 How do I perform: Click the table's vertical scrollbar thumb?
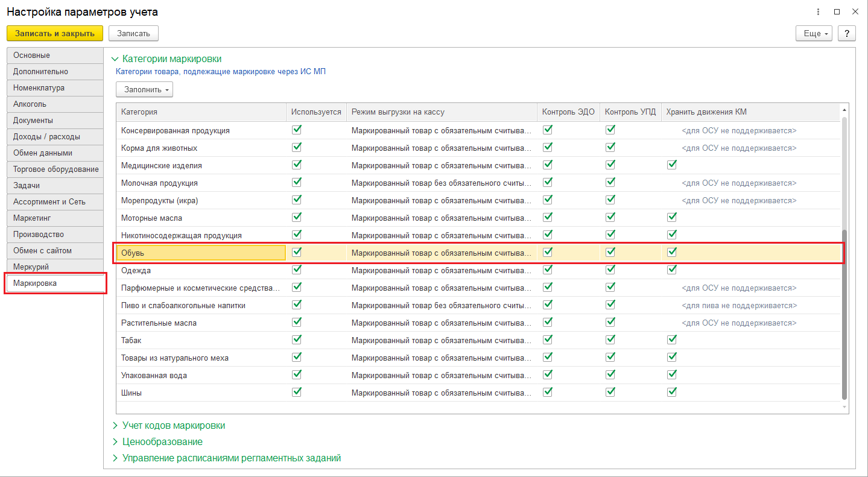point(844,314)
